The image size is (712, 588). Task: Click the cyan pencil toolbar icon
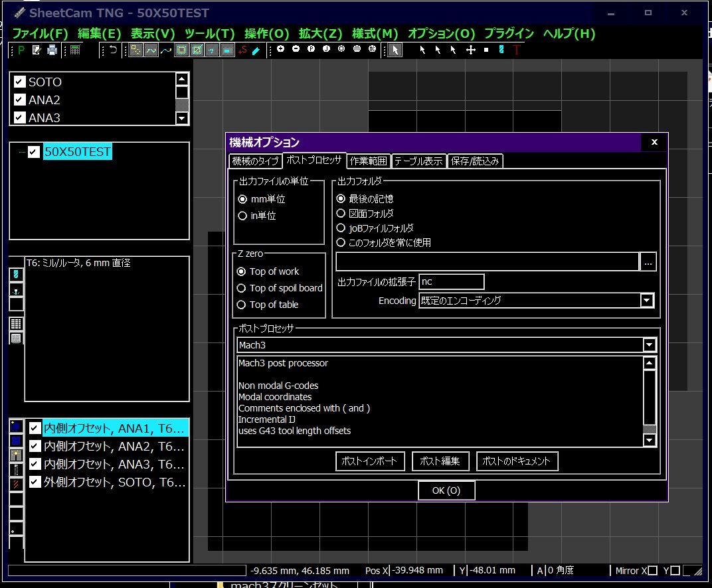256,50
